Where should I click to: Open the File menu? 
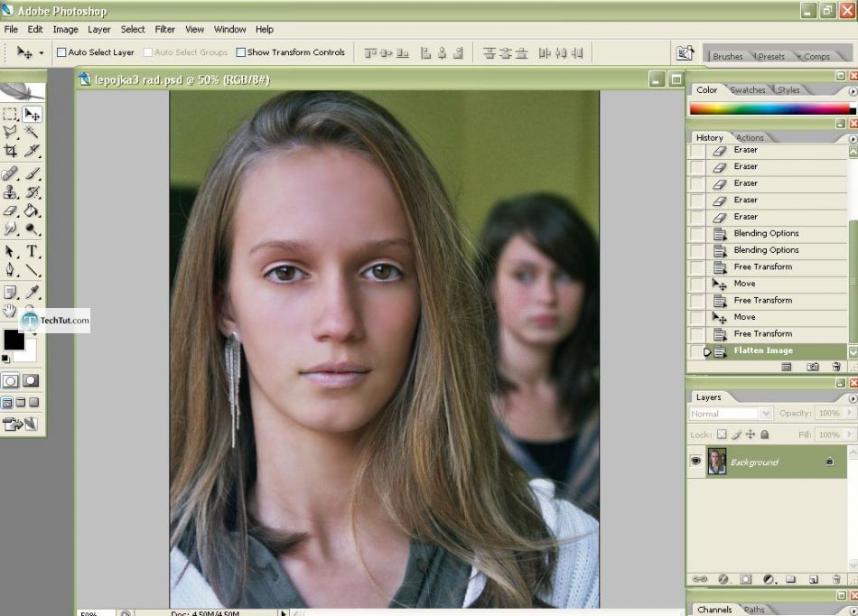[11, 30]
